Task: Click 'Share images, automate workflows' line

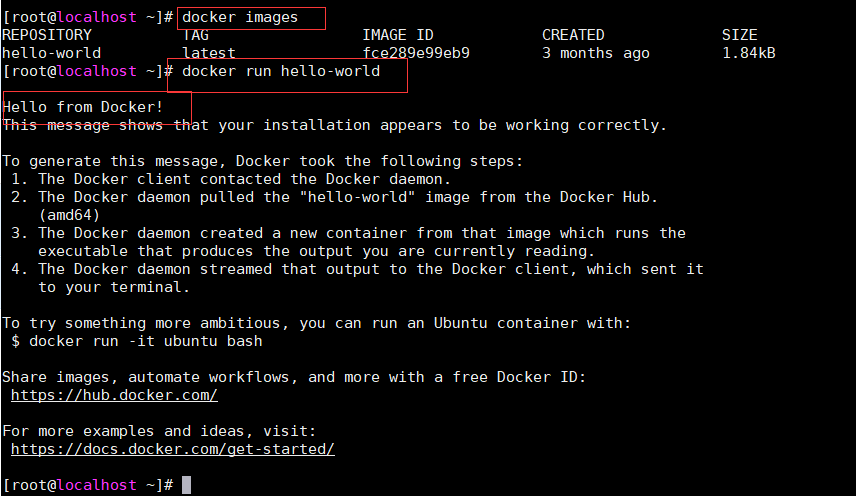Action: point(294,378)
